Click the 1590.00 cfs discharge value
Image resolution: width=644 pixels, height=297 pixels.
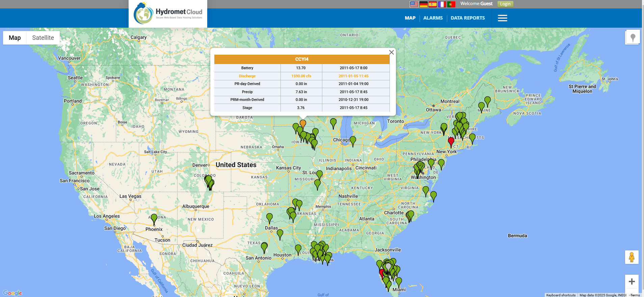[301, 76]
